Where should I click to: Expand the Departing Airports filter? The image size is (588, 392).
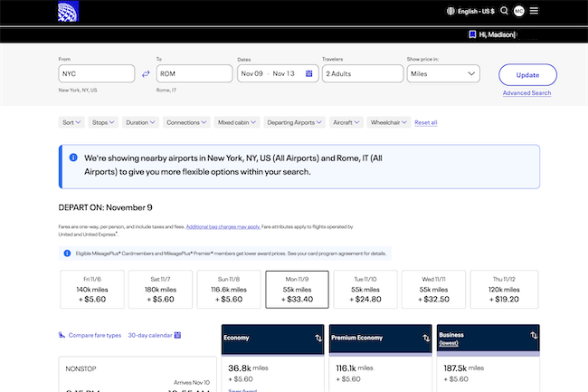coord(294,122)
